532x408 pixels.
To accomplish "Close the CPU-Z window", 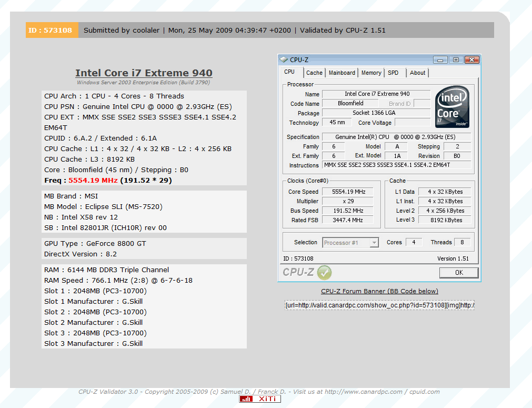I will click(x=471, y=59).
